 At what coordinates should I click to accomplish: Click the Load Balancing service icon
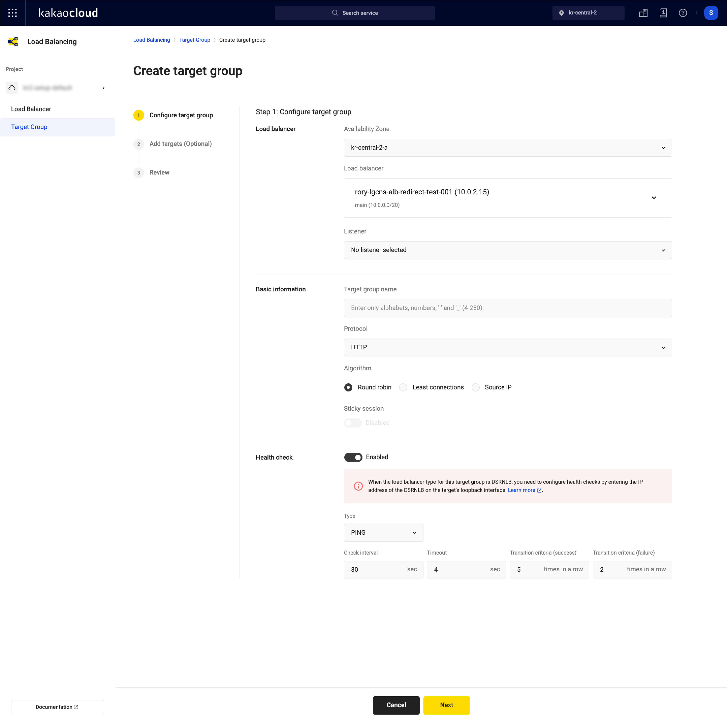click(13, 42)
